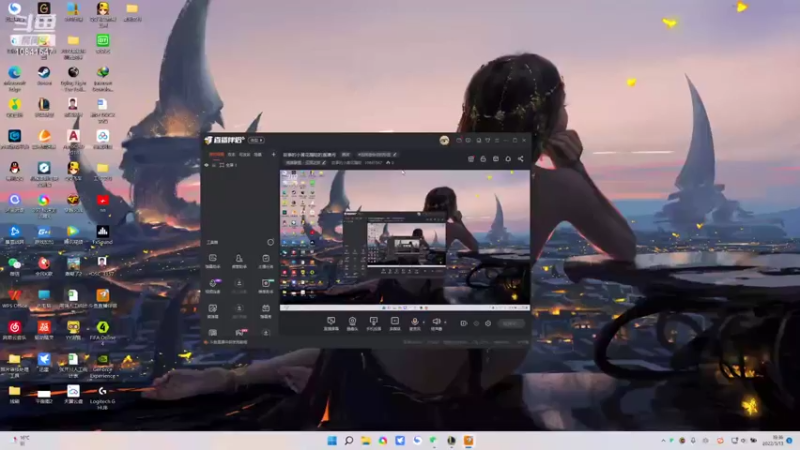This screenshot has width=800, height=450.
Task: Click the screen capture source icon in bottom toolbar
Action: point(331,322)
